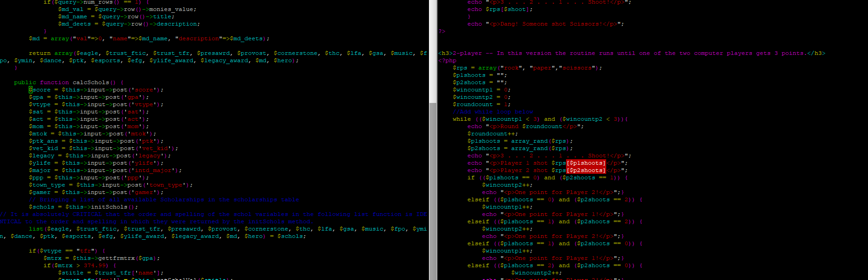Click the $legacy = post('legacy') line
Screen dimensions: 868x280
point(100,156)
